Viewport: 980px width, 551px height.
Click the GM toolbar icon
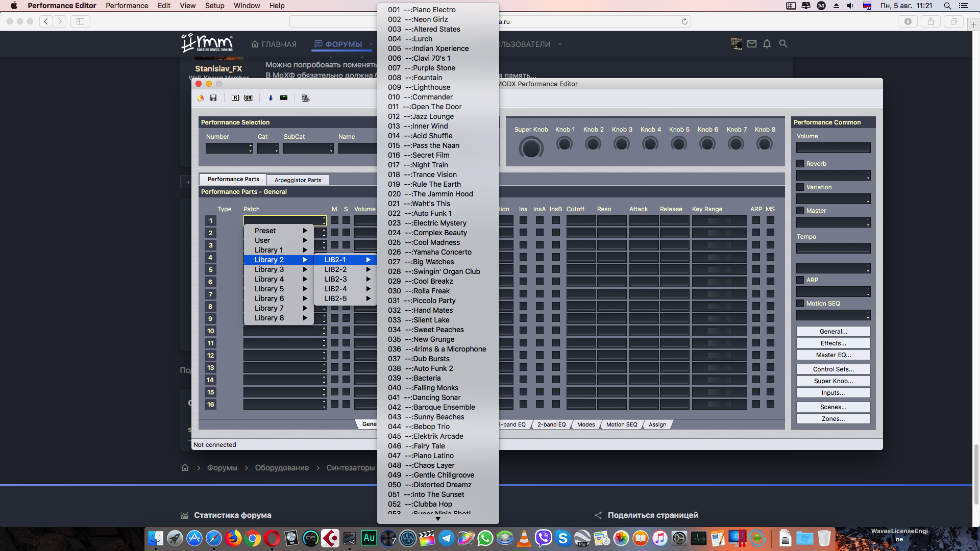[x=248, y=98]
